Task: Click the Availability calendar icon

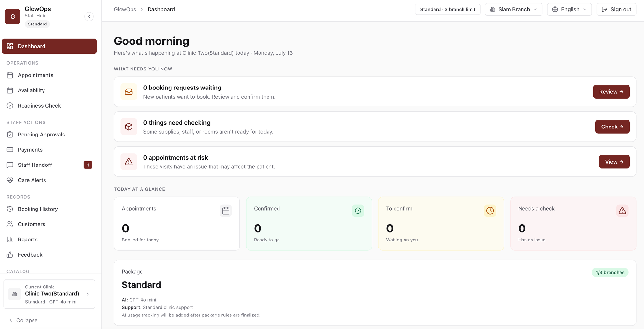Action: (10, 90)
